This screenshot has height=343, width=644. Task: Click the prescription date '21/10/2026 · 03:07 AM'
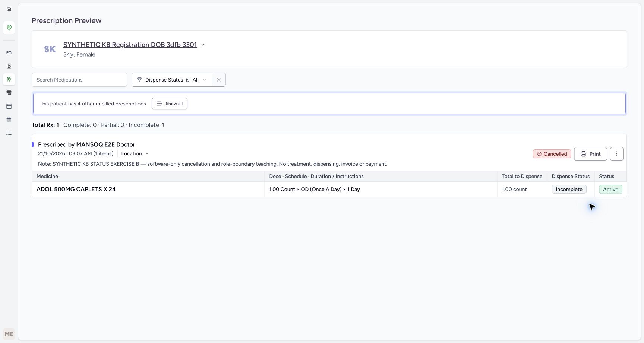[65, 153]
